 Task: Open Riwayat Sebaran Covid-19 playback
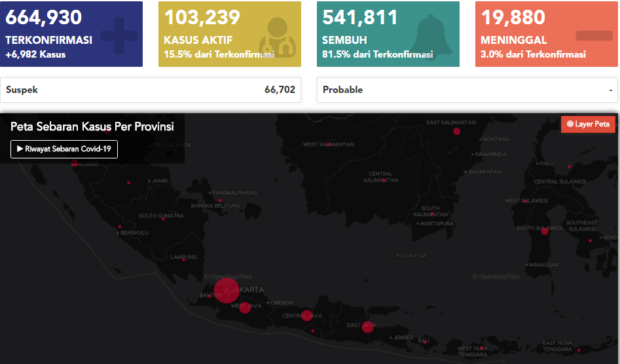point(64,149)
